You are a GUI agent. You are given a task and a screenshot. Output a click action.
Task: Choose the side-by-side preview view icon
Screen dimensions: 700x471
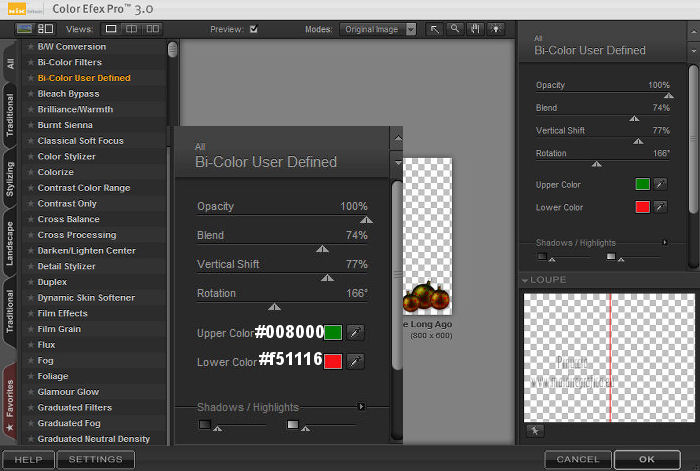(x=152, y=29)
